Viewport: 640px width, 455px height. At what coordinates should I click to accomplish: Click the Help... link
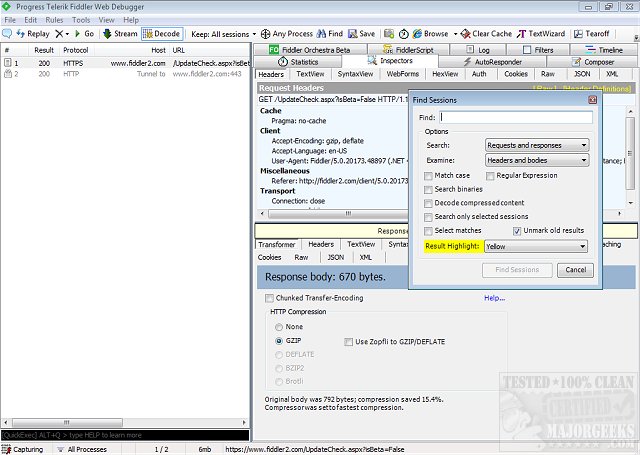click(x=494, y=298)
